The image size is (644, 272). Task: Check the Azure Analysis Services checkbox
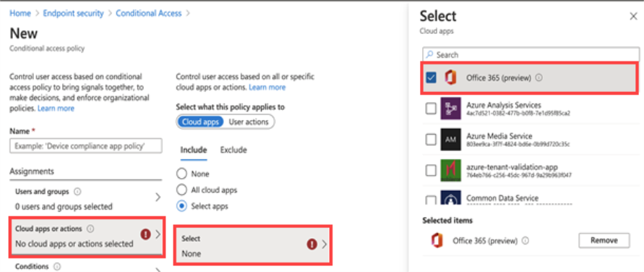click(431, 109)
